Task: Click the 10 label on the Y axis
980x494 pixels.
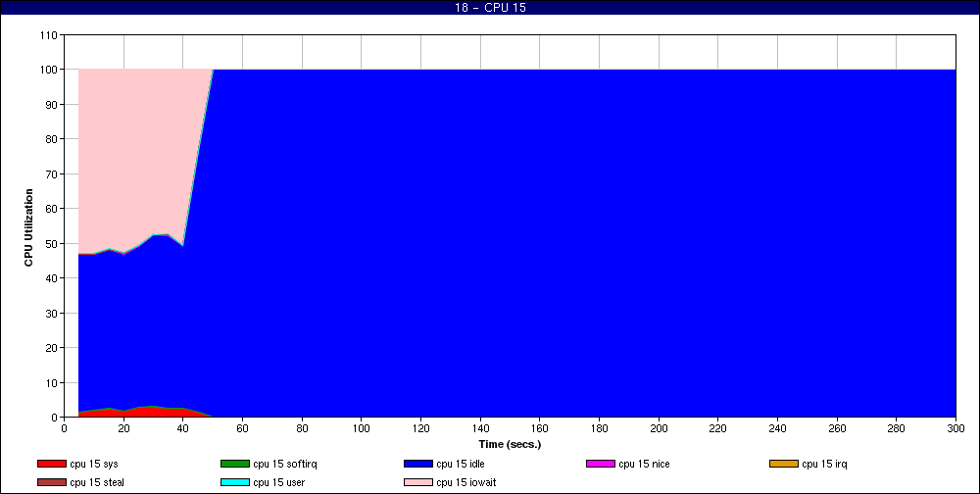Action: coord(53,382)
